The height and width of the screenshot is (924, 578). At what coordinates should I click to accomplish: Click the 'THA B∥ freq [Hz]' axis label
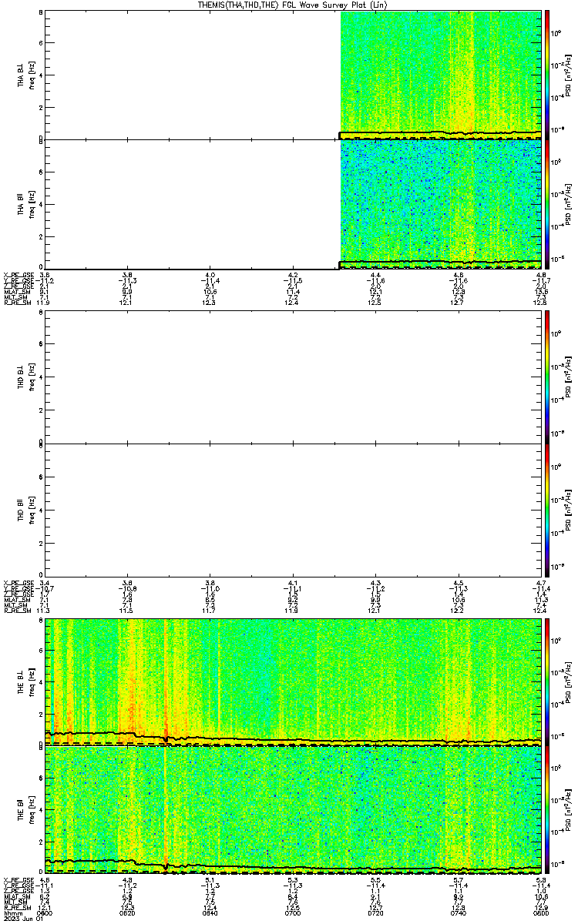[25, 204]
